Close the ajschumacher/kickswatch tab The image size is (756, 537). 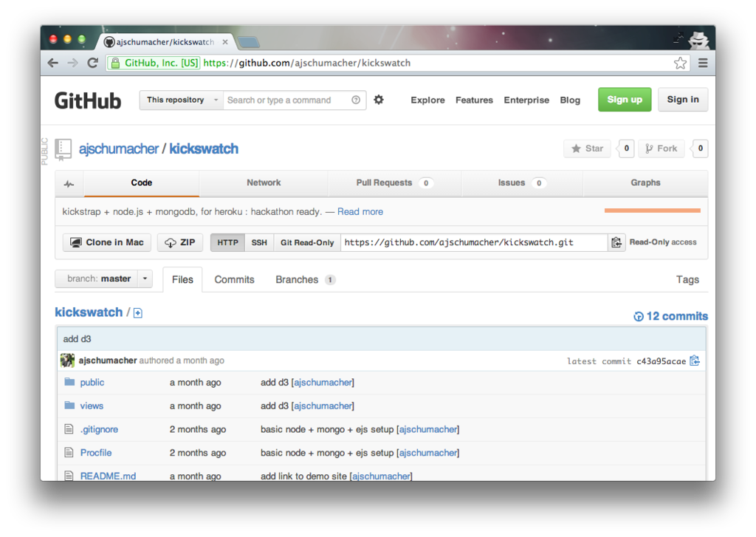pyautogui.click(x=225, y=42)
